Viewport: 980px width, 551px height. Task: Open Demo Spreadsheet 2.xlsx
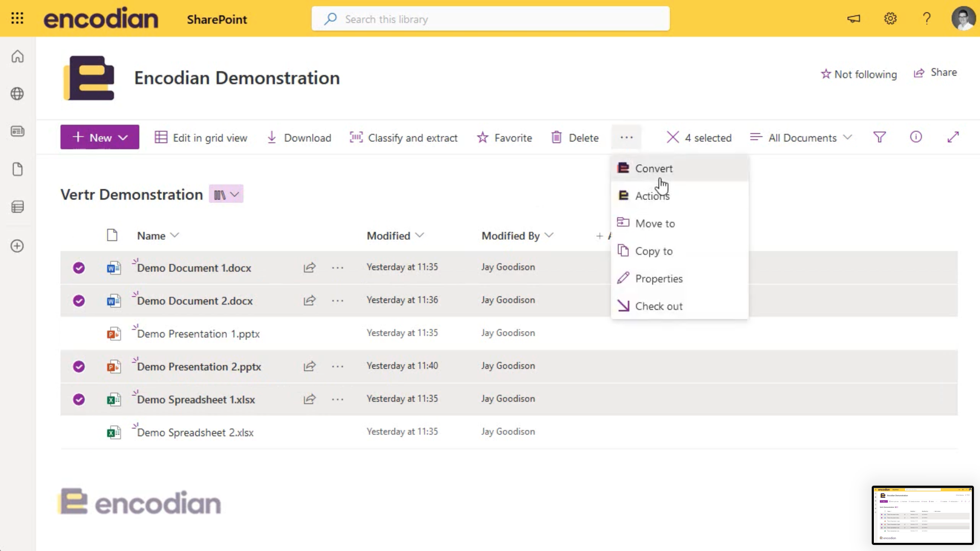pos(195,433)
